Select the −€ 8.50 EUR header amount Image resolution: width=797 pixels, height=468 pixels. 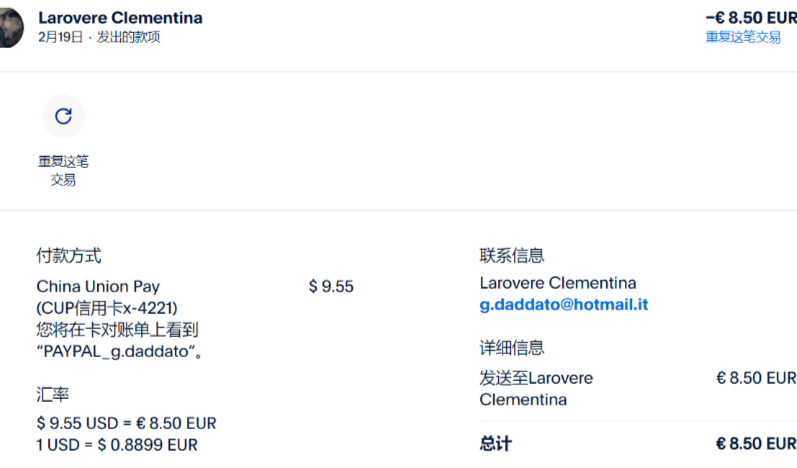(x=750, y=17)
